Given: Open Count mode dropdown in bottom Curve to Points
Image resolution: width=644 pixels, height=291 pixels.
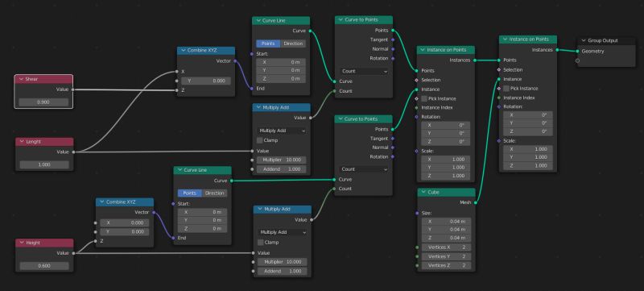Looking at the screenshot, I should pos(364,169).
